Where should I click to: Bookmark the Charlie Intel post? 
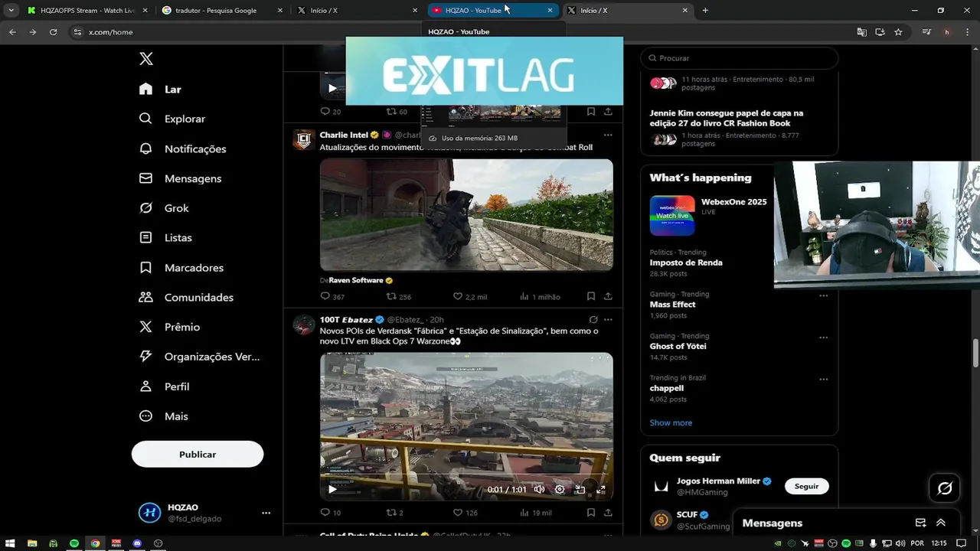(x=591, y=296)
